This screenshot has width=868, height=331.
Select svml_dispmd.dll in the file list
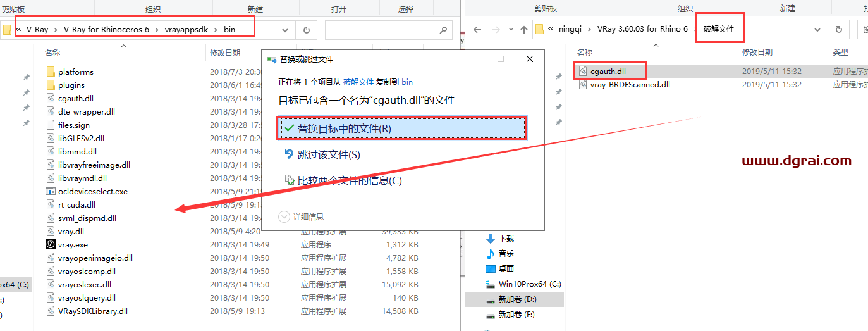tap(87, 218)
